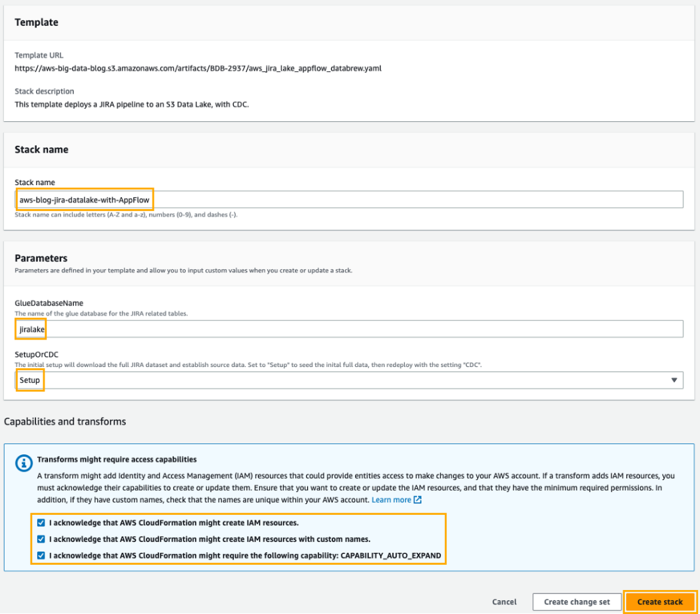700x614 pixels.
Task: Select the Template URL text
Action: [x=198, y=69]
